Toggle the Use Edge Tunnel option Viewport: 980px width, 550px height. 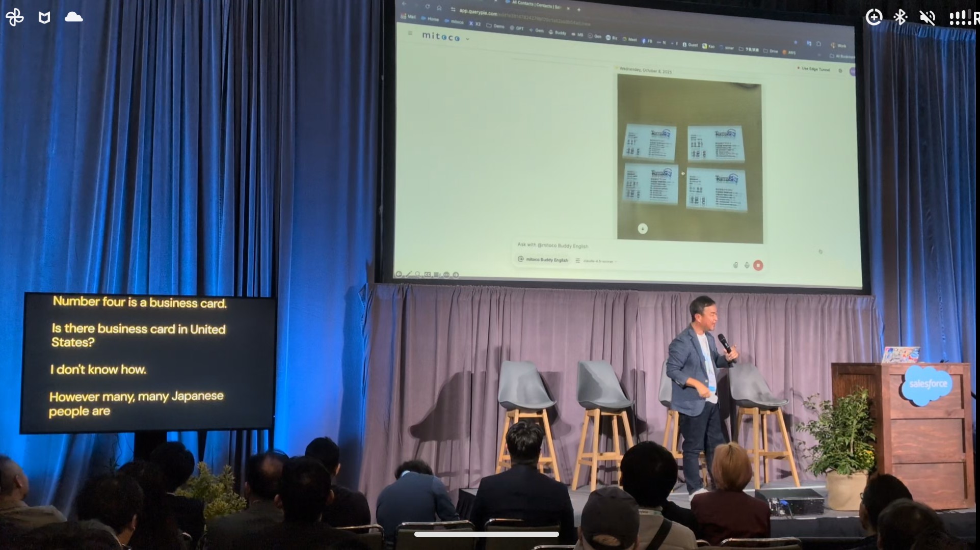(814, 69)
